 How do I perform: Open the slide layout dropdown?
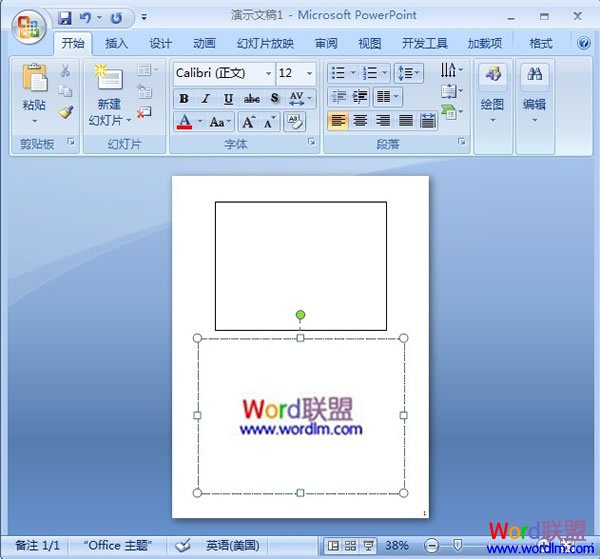(x=148, y=70)
